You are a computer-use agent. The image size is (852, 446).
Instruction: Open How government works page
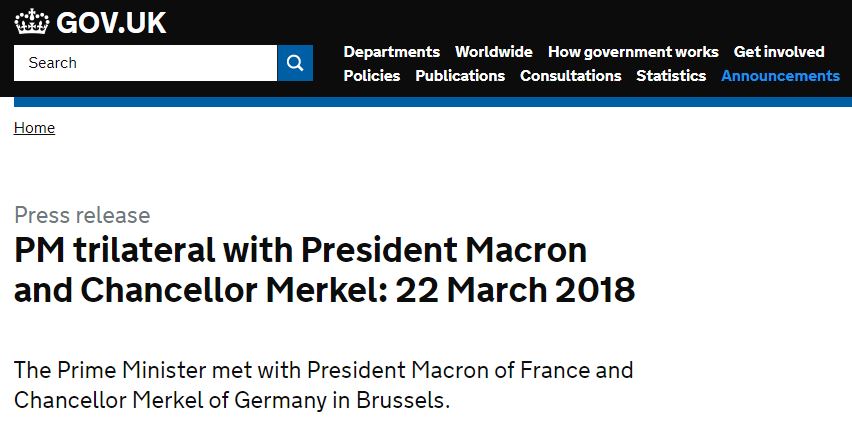point(633,52)
